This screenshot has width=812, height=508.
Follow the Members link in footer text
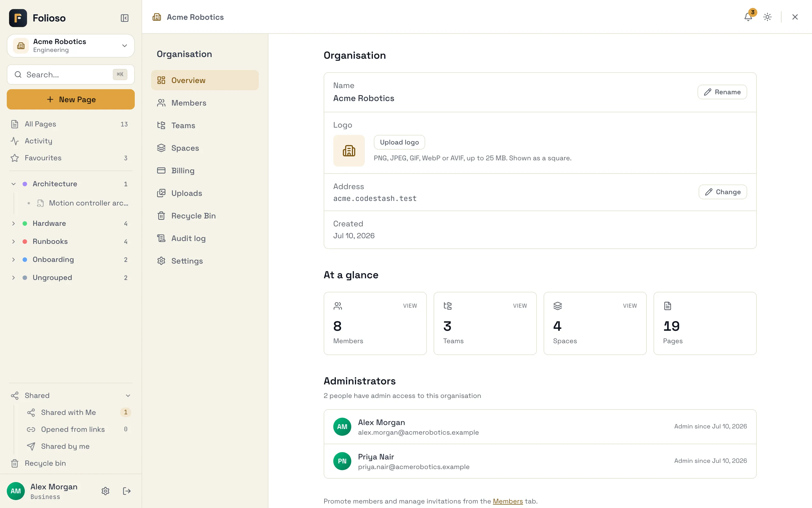508,501
